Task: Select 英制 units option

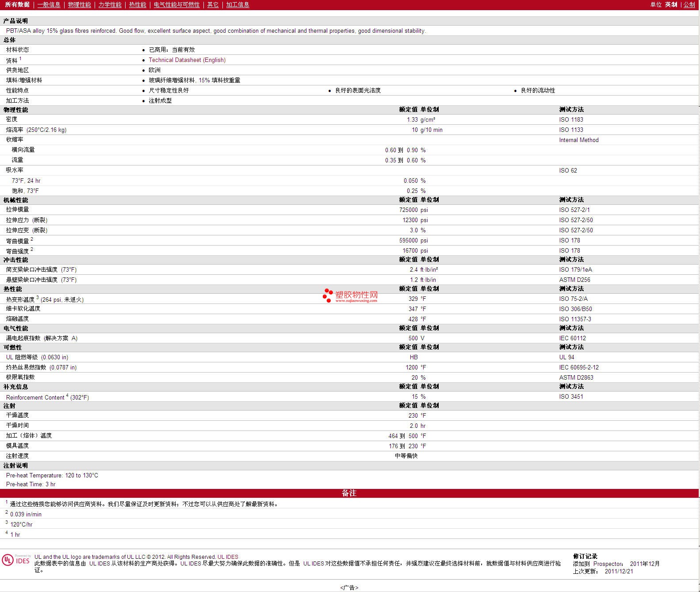Action: tap(671, 4)
